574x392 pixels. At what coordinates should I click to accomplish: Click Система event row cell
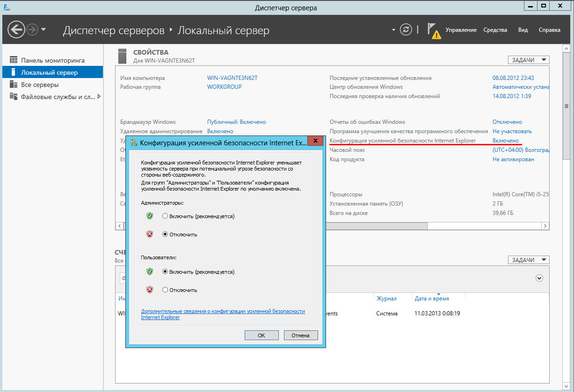(x=387, y=314)
